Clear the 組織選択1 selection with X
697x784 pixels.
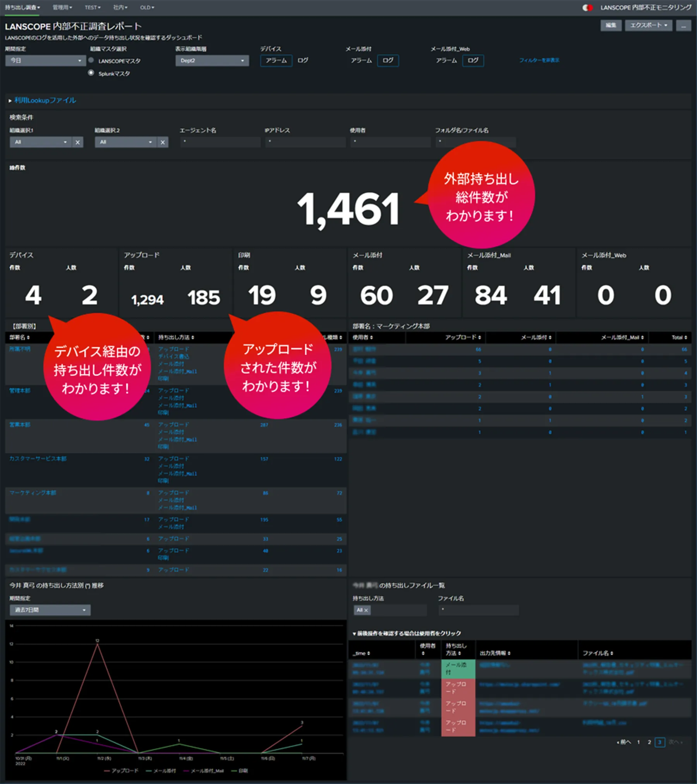[78, 142]
